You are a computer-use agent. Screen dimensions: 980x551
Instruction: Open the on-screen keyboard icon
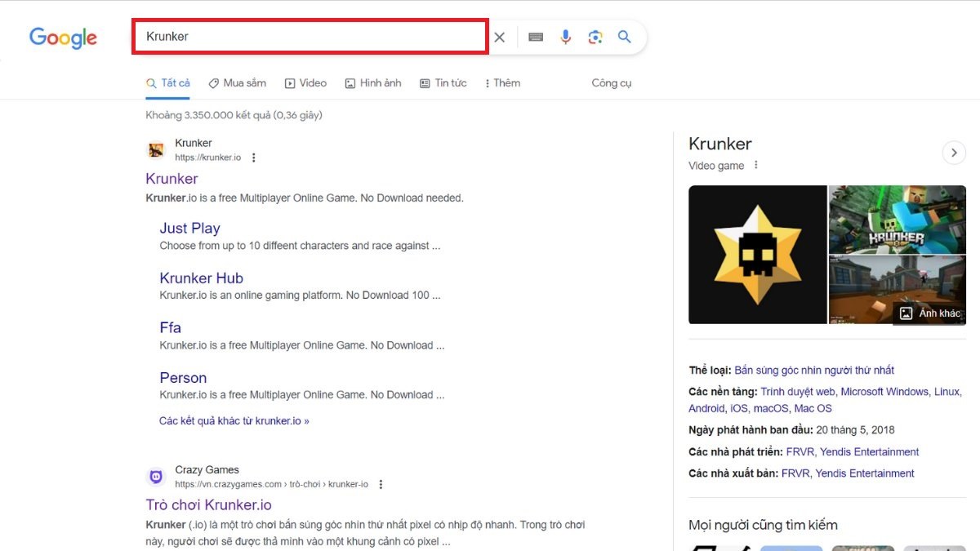click(x=536, y=37)
